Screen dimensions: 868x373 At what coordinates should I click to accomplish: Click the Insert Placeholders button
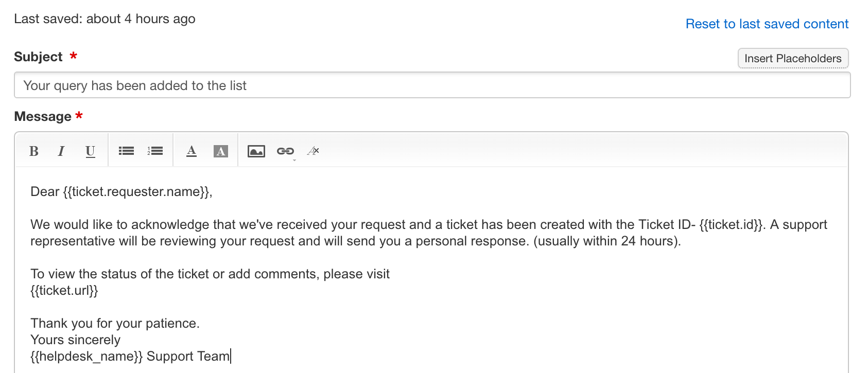click(x=792, y=59)
